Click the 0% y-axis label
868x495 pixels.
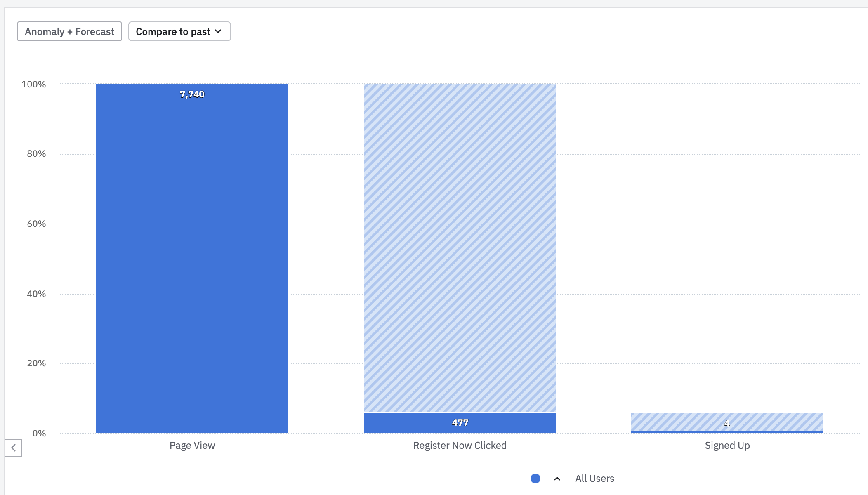[39, 434]
